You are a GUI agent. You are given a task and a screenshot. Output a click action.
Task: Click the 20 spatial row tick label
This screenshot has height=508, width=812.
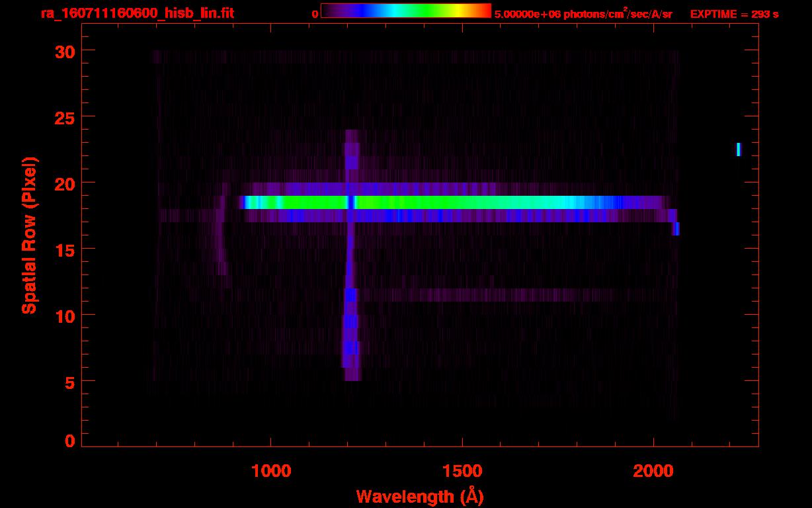pyautogui.click(x=66, y=183)
